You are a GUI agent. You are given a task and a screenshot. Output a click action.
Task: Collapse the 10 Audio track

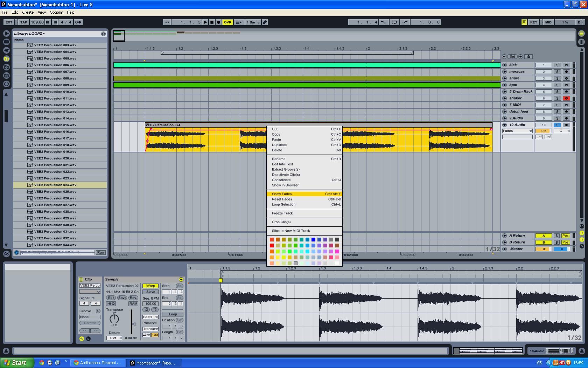tap(505, 125)
